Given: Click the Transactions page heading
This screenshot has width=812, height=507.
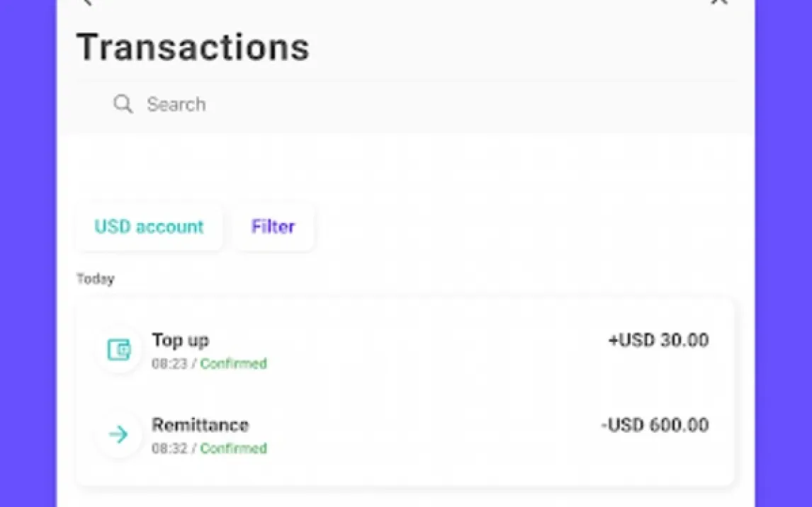Looking at the screenshot, I should 193,47.
